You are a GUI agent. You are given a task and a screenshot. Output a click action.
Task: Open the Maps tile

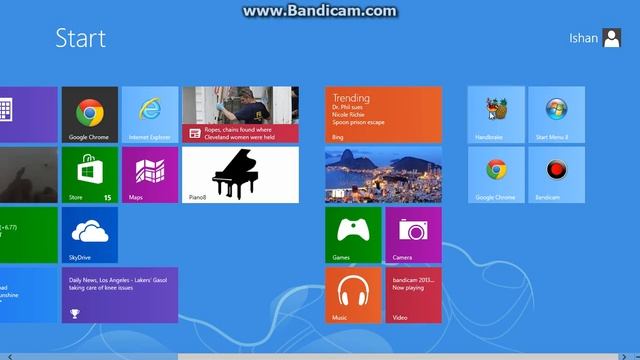150,175
